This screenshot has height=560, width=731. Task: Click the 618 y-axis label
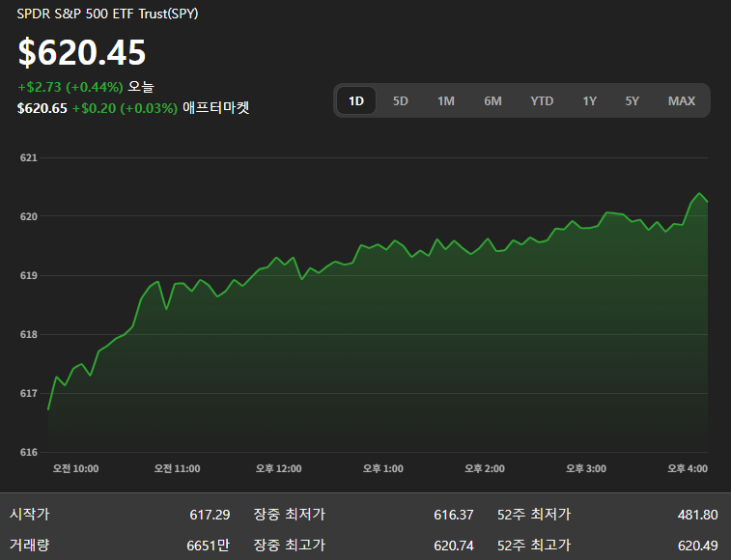pos(28,334)
